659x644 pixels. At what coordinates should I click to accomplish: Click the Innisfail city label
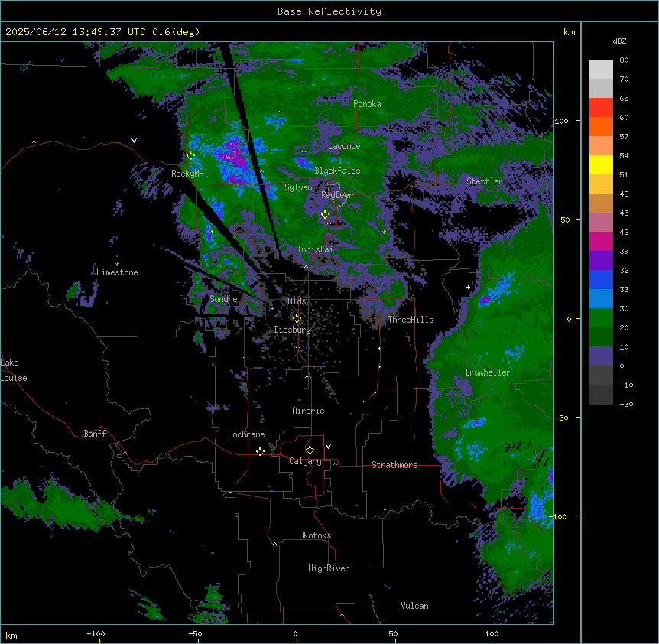(x=317, y=249)
